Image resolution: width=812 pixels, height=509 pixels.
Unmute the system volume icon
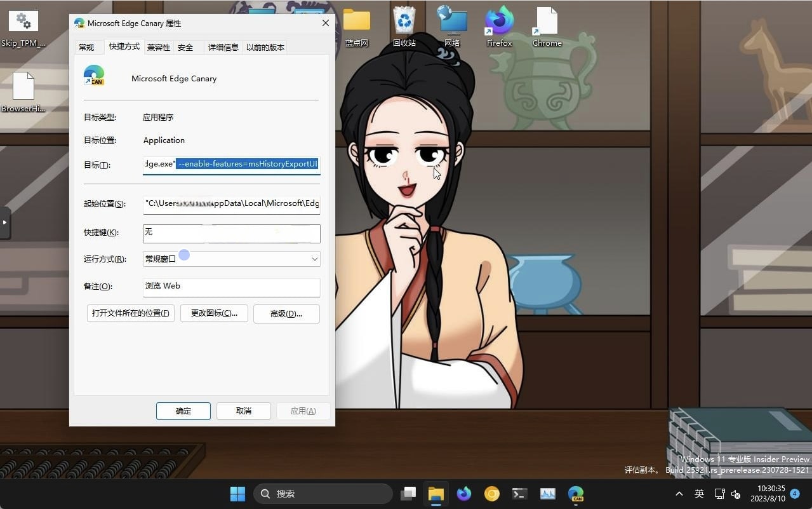pos(735,494)
